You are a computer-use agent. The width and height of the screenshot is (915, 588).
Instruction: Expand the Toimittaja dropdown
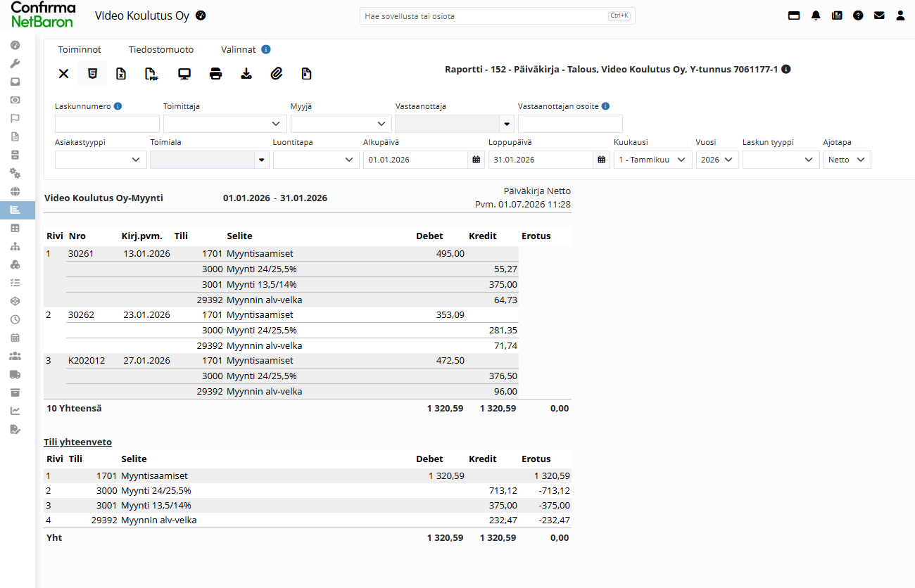225,124
